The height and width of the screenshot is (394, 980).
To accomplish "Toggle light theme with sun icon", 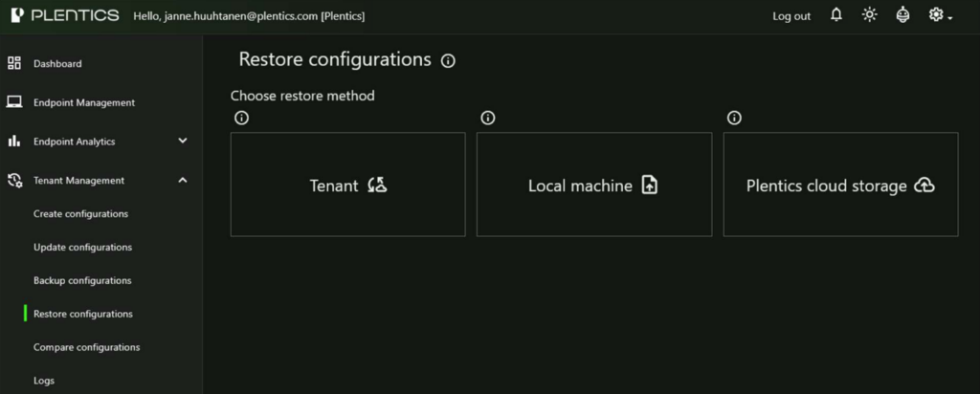I will (869, 15).
